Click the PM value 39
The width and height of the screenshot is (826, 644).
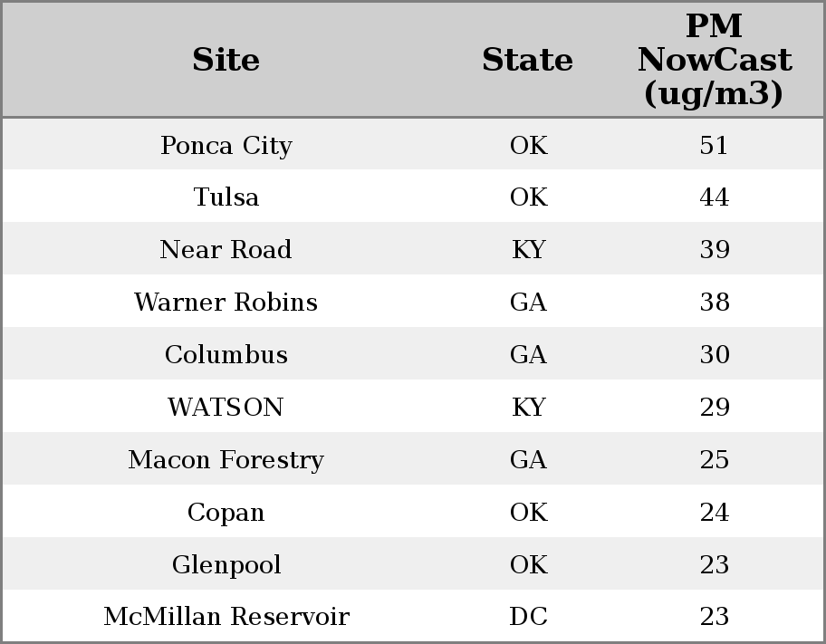714,250
